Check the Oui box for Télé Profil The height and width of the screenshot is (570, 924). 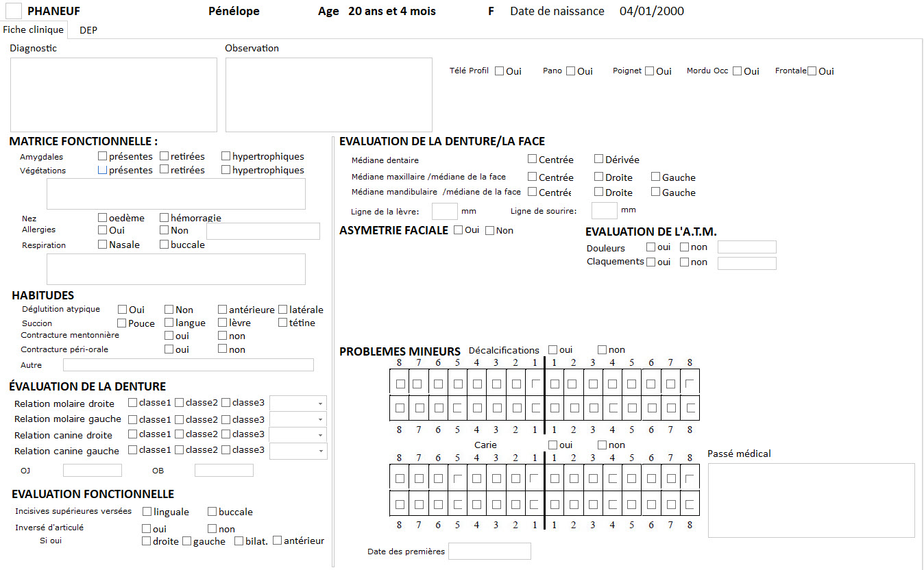499,70
